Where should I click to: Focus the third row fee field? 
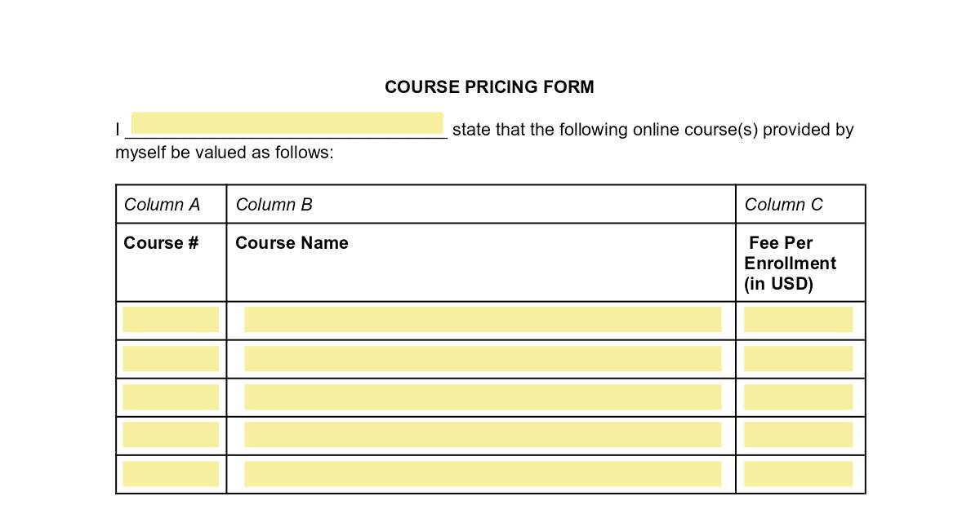pyautogui.click(x=798, y=397)
